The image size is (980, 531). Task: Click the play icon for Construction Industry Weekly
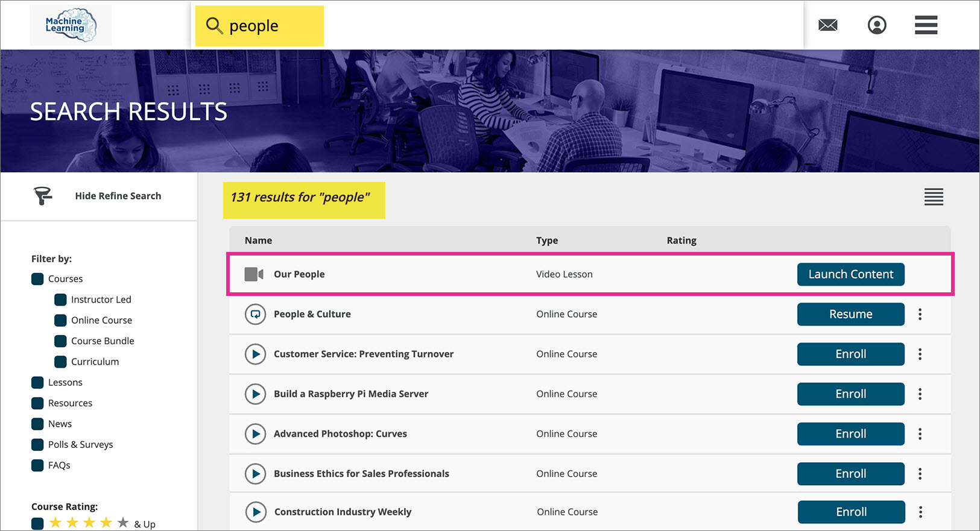(256, 512)
